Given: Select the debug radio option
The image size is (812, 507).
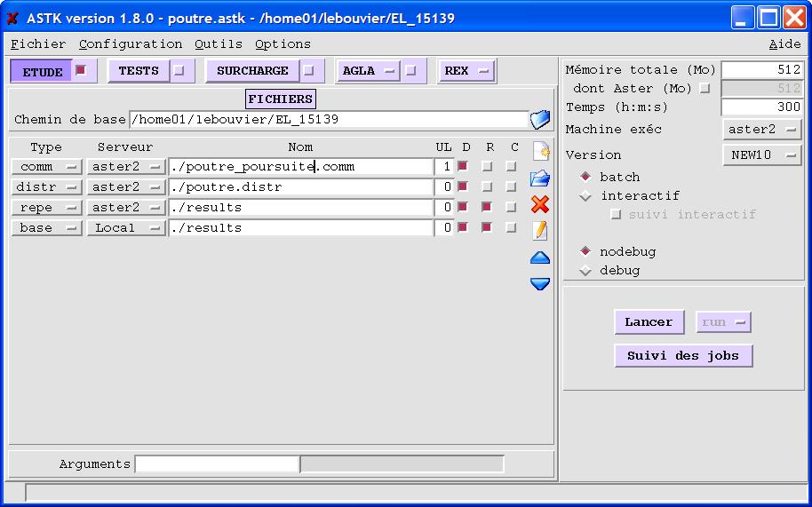Looking at the screenshot, I should [585, 271].
